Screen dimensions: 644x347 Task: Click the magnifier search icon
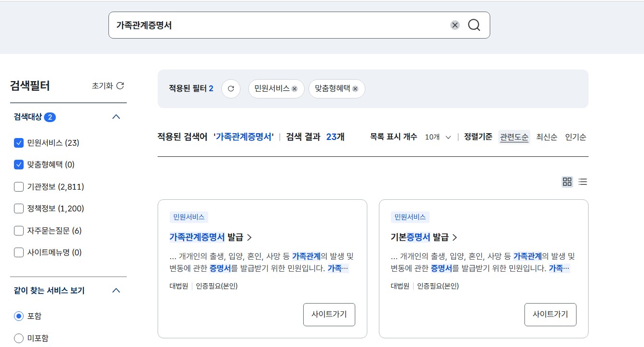pos(474,25)
